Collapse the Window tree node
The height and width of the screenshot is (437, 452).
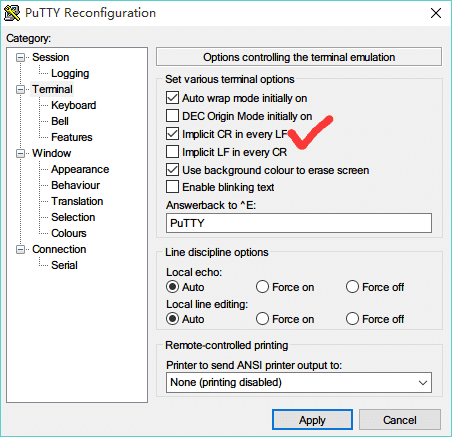coord(20,154)
